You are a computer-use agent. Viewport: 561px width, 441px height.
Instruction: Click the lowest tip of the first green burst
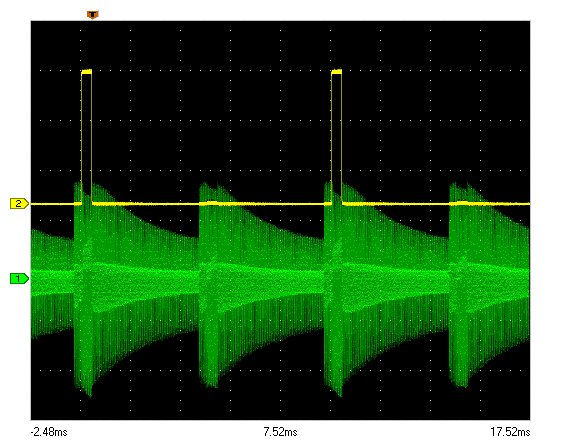90,394
